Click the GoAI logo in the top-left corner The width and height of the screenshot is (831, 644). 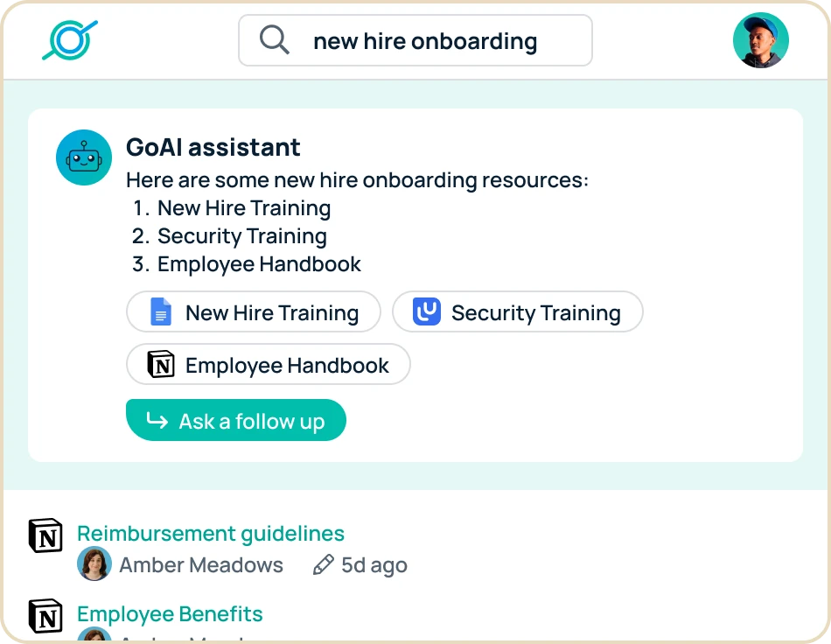point(70,39)
